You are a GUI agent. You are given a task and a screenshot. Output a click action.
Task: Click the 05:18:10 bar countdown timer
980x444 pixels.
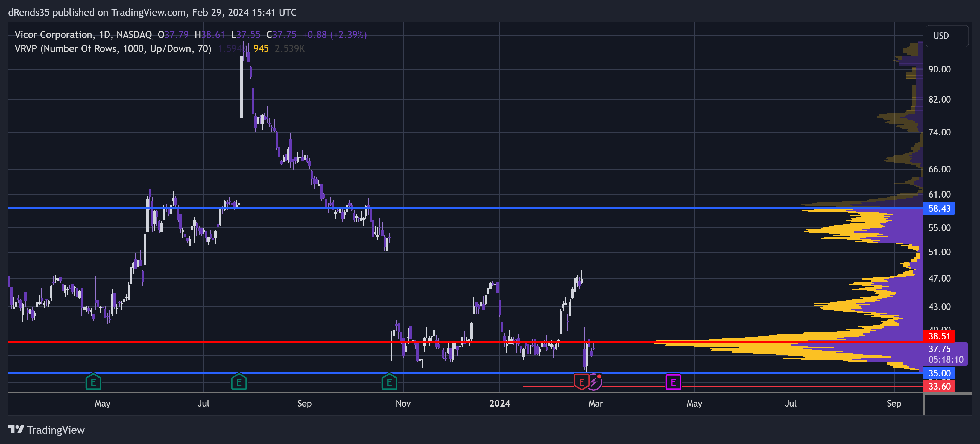pyautogui.click(x=946, y=359)
